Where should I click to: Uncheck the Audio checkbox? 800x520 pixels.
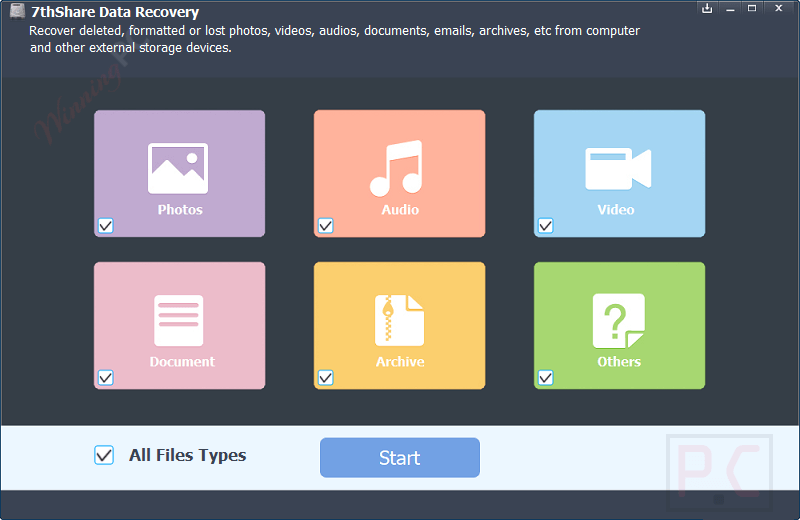[326, 226]
